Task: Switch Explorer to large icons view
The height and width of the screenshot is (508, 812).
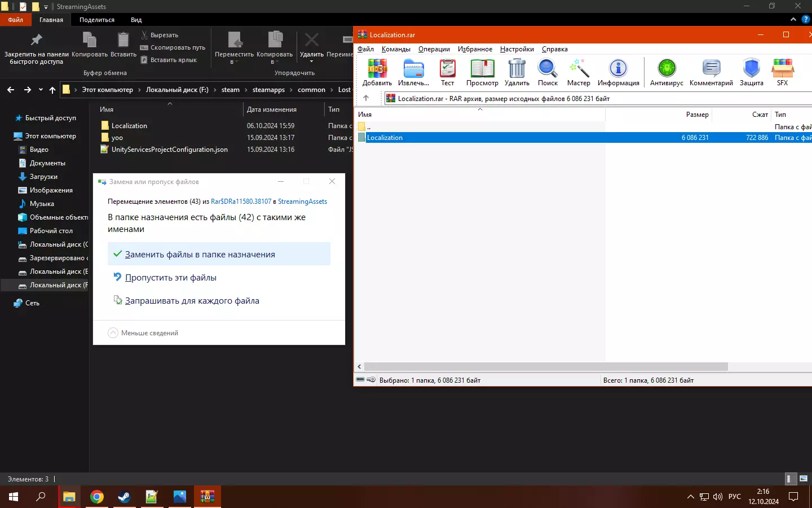Action: [804, 479]
